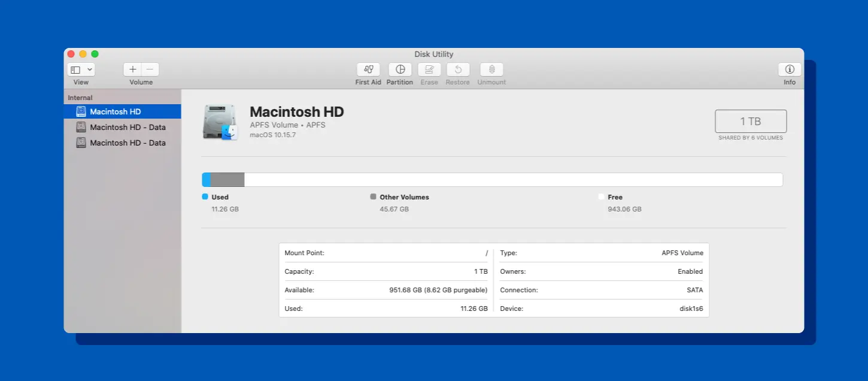Click the Disk Utility window title
Screen dimensions: 868x381
coord(433,54)
